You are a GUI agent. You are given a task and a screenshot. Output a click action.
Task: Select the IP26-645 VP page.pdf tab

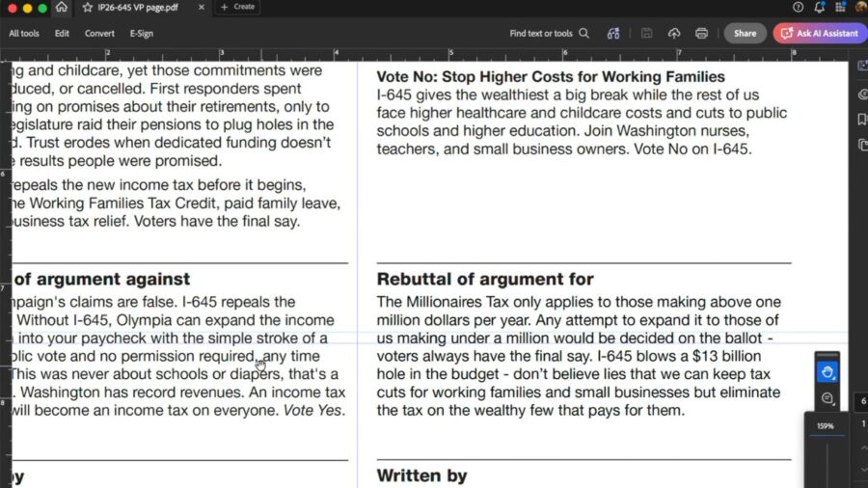coord(138,7)
